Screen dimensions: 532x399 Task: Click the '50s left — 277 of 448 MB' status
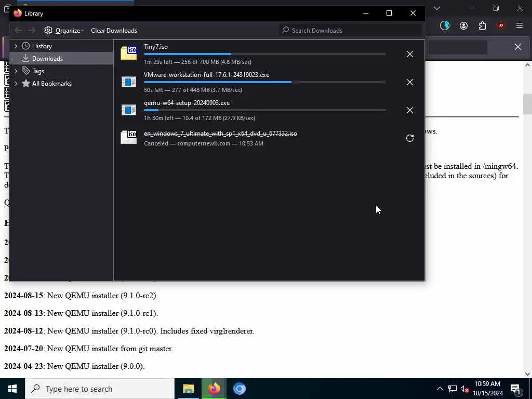[x=193, y=90]
